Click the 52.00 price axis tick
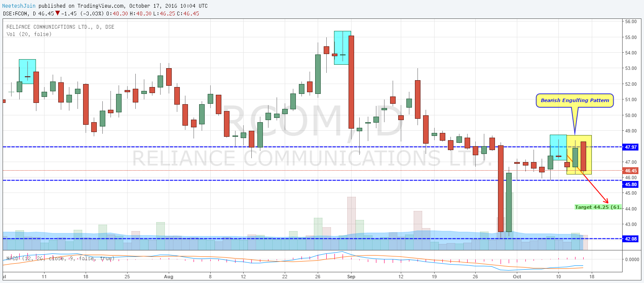This screenshot has width=644, height=283. tap(631, 84)
